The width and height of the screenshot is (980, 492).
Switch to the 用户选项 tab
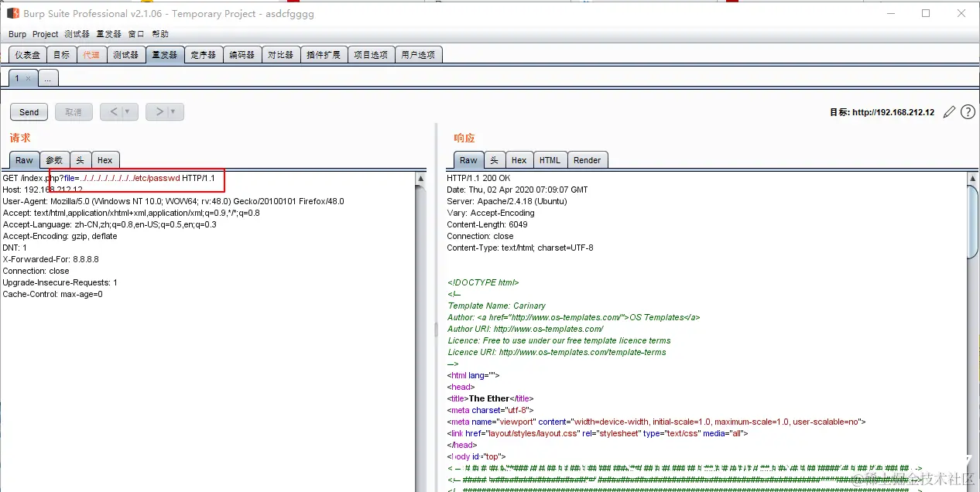coord(418,55)
